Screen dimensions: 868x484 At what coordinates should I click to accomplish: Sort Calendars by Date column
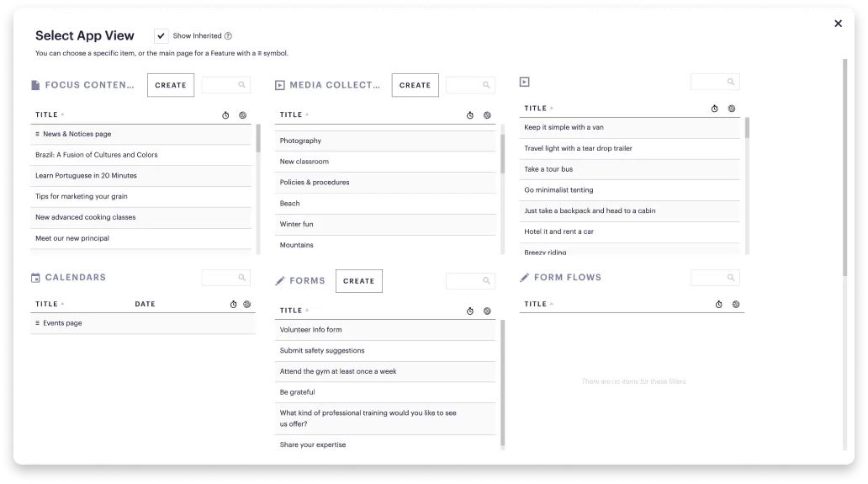coord(145,305)
